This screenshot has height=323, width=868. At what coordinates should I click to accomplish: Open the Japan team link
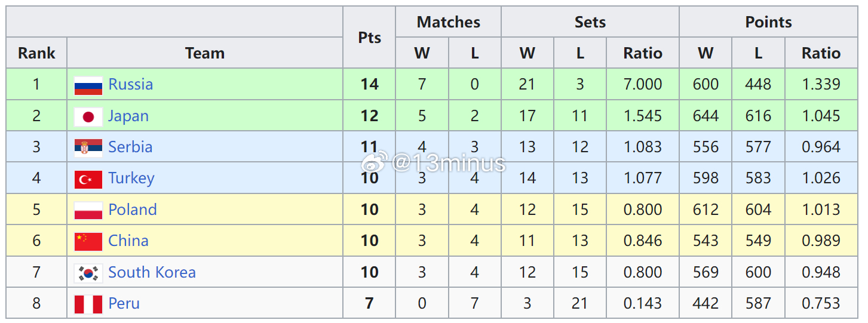[x=128, y=116]
